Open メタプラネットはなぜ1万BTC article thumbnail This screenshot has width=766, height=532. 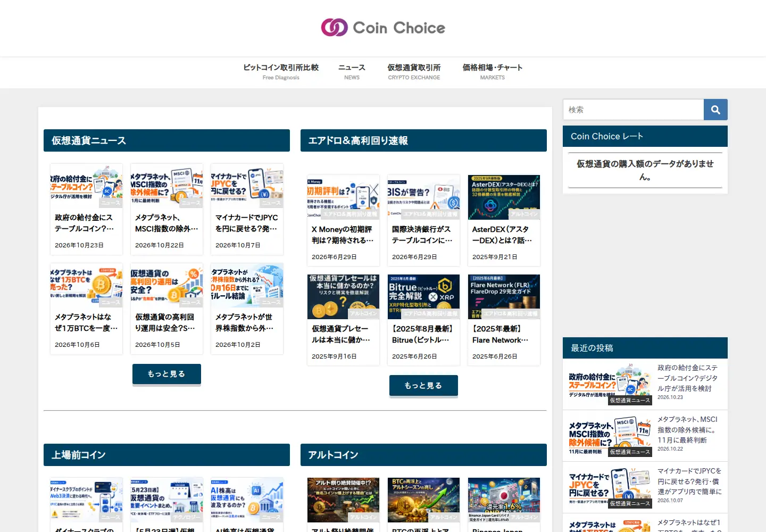coord(87,286)
